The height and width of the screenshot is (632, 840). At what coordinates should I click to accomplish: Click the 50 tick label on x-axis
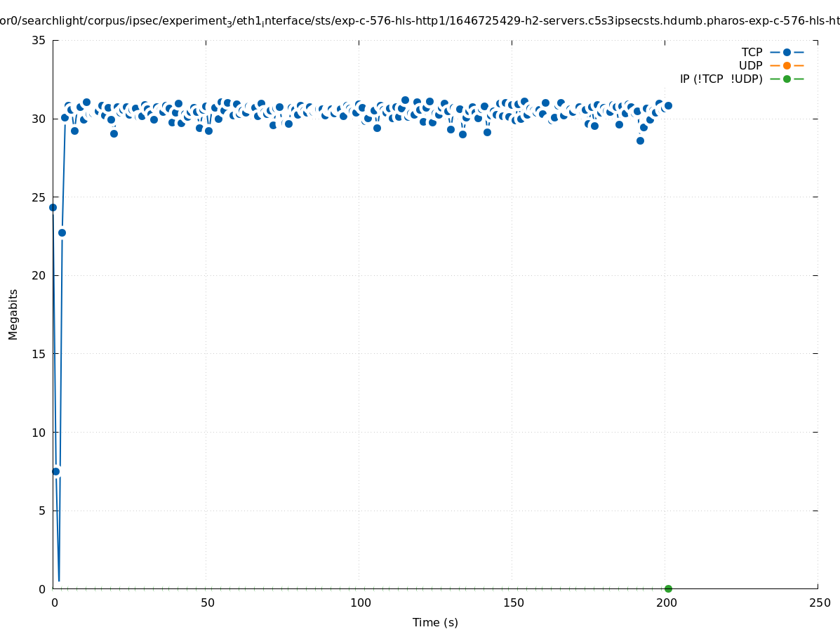[x=207, y=603]
